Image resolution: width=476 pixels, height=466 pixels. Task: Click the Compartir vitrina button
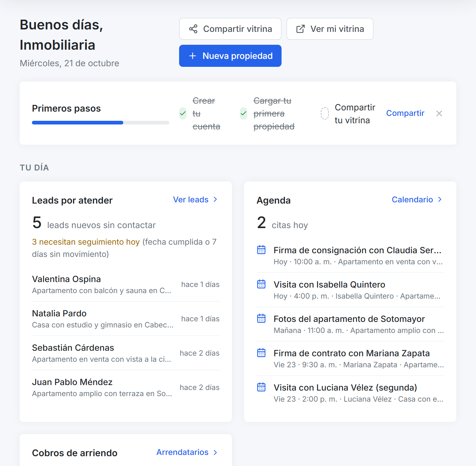pos(230,29)
